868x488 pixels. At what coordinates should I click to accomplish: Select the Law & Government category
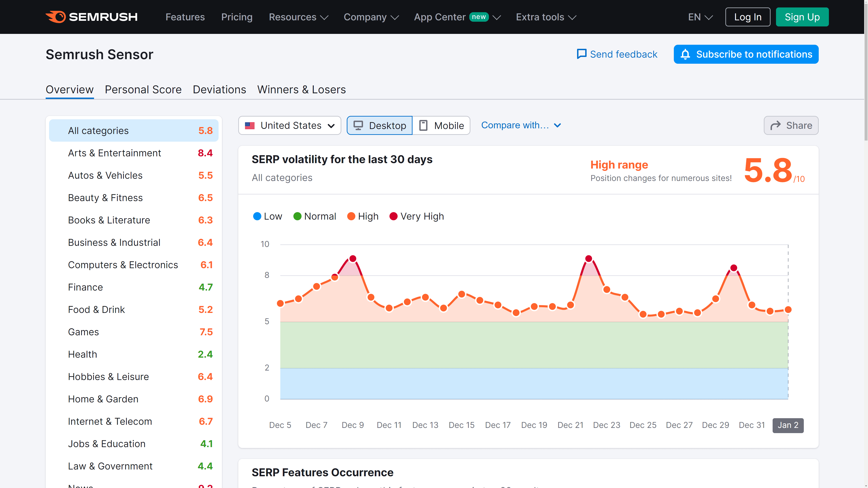coord(134,466)
